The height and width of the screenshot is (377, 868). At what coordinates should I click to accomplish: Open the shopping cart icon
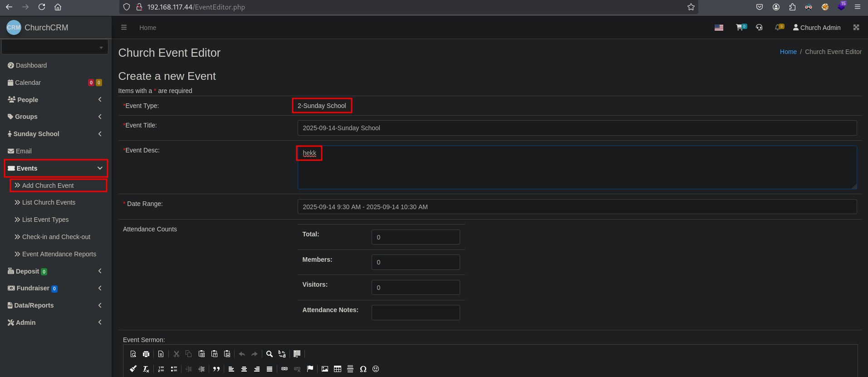[740, 28]
